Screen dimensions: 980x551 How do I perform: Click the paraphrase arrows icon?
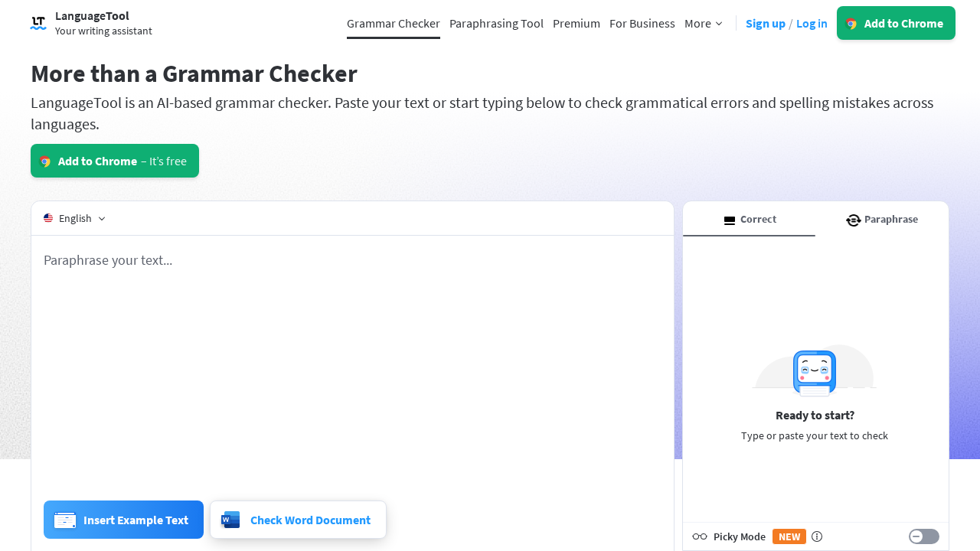coord(853,220)
